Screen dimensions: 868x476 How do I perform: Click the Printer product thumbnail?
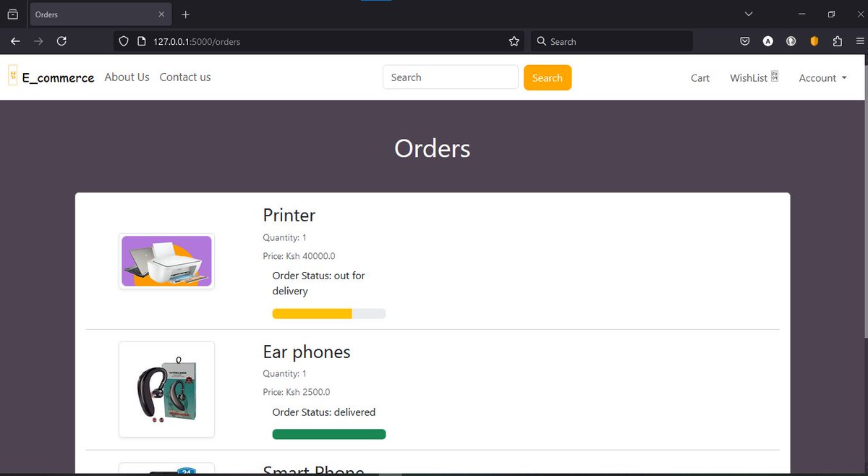166,261
